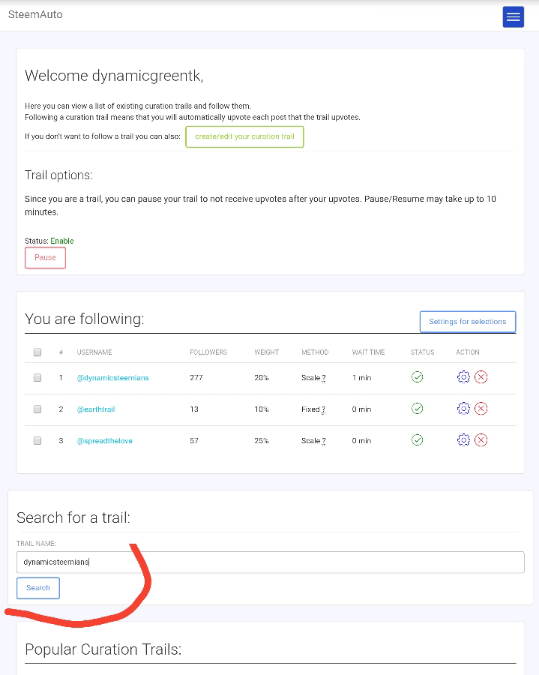Unfollow @dynamicsteemians with red X icon
Screen dimensions: 539x675
[481, 377]
